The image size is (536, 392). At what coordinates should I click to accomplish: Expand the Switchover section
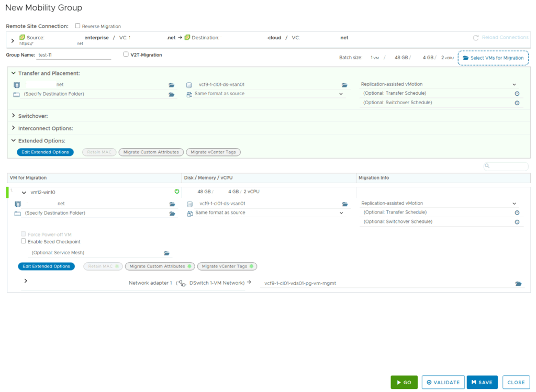(13, 116)
